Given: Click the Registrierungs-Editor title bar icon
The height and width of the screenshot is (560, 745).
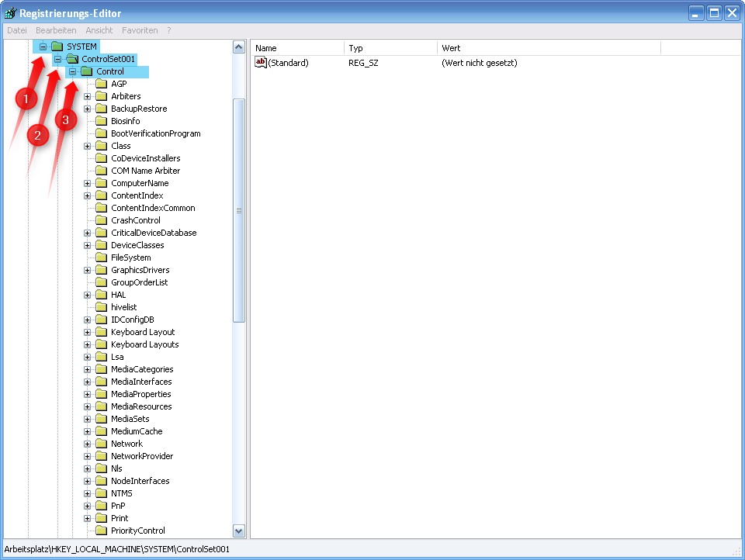Looking at the screenshot, I should point(9,12).
